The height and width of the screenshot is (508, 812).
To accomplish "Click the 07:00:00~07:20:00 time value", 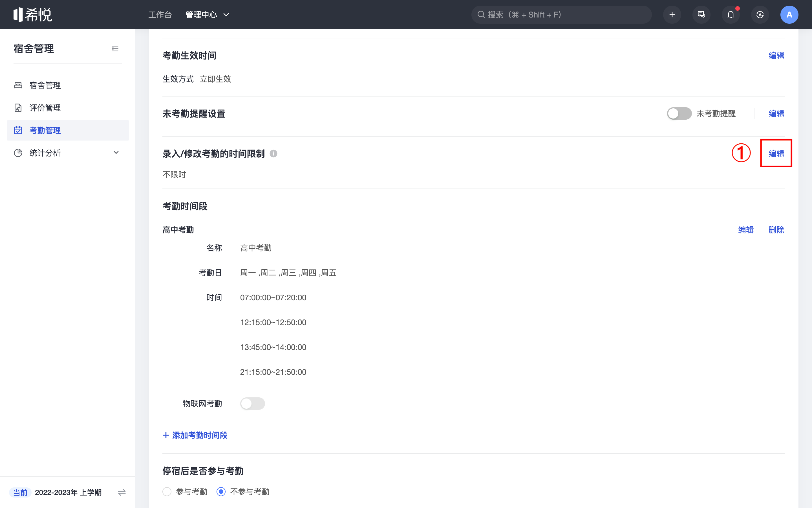I will (x=273, y=297).
